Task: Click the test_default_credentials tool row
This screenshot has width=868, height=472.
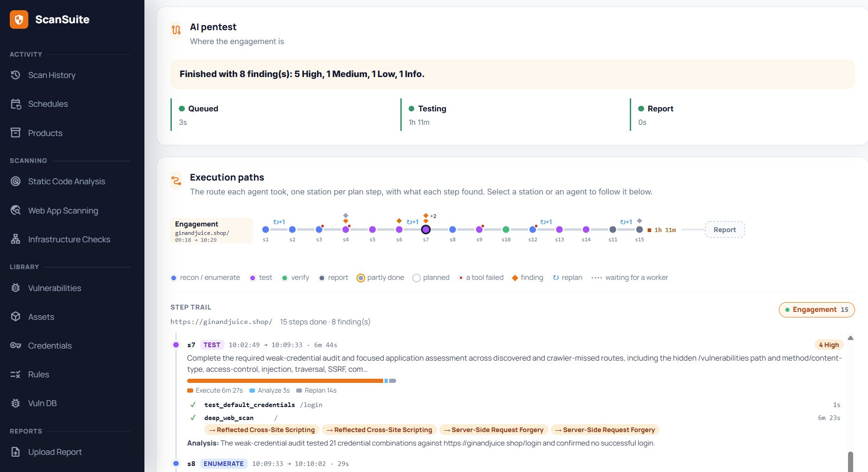Action: (x=515, y=405)
